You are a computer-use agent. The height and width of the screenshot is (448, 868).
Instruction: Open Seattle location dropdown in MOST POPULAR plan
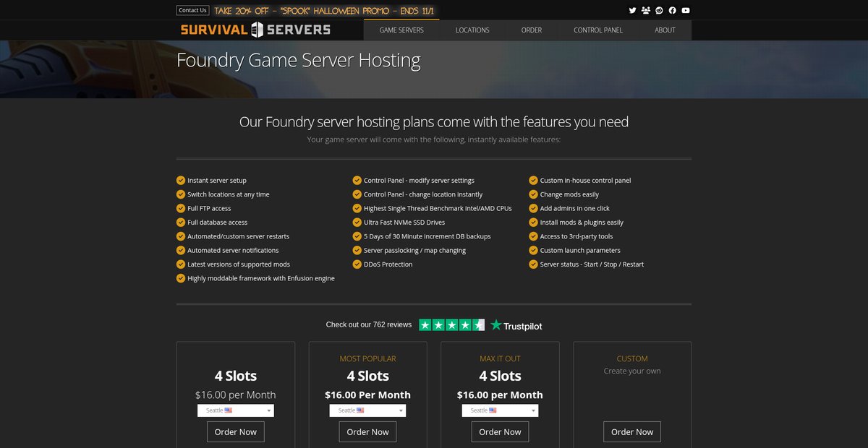[x=367, y=410]
